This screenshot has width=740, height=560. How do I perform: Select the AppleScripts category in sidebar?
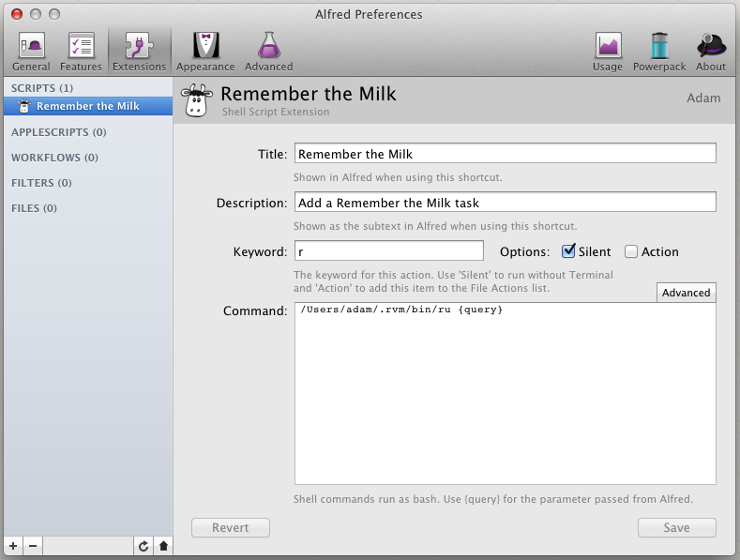(58, 132)
